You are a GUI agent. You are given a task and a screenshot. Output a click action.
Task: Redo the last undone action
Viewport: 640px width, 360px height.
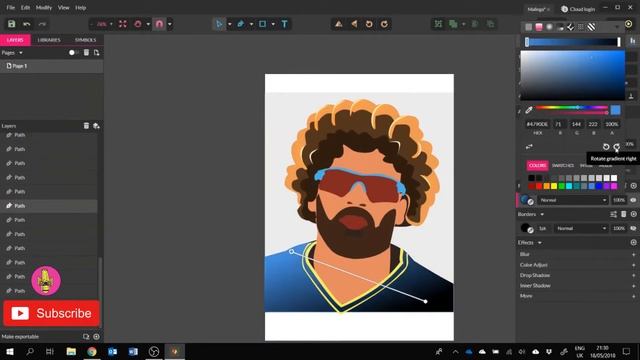click(x=42, y=24)
